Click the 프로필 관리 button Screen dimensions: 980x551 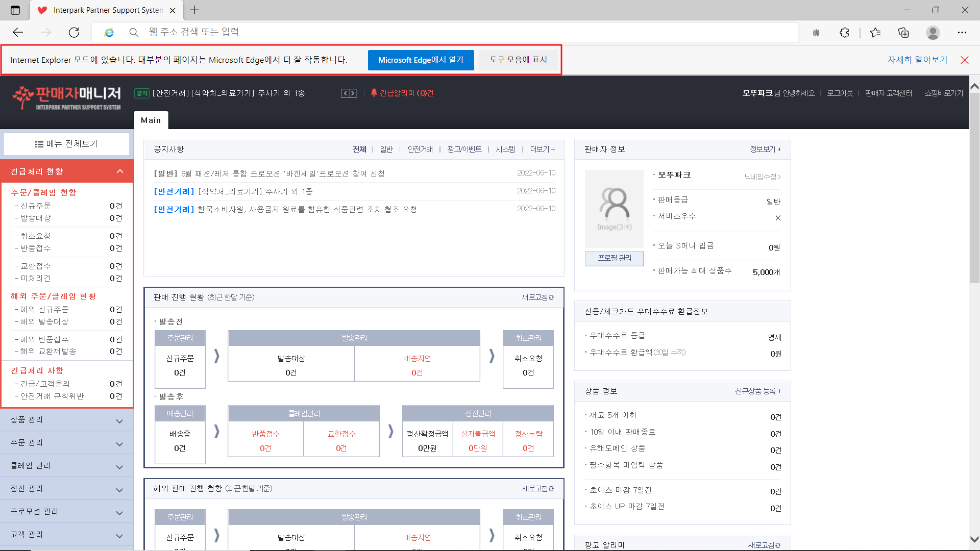(614, 258)
